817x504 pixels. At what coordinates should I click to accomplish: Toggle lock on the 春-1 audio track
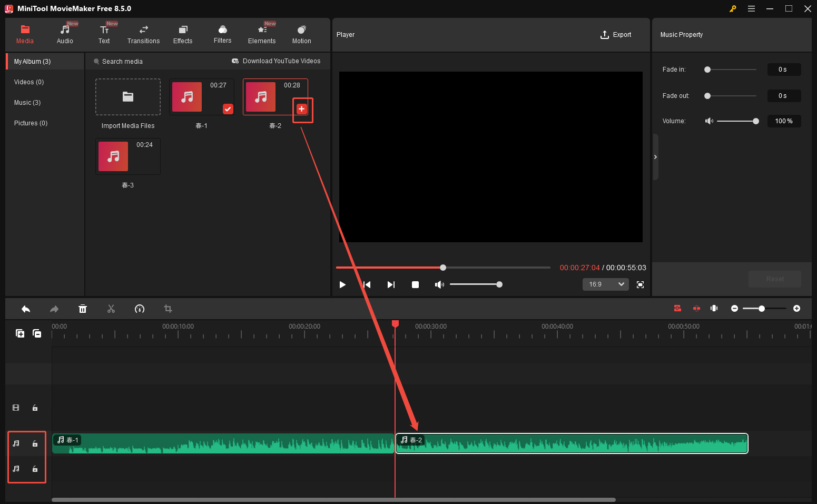35,443
